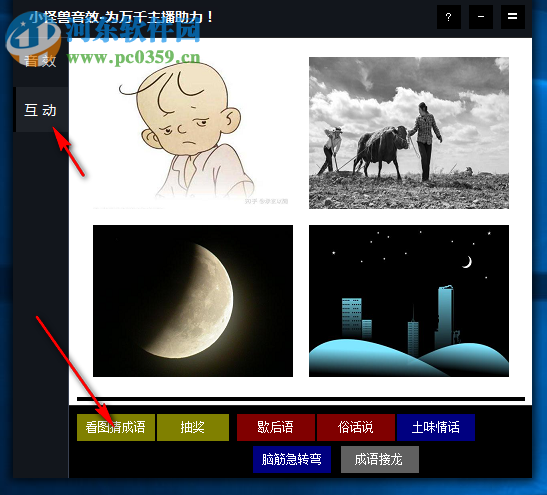The height and width of the screenshot is (495, 547).
Task: Select the night city skyline picture
Action: 409,301
